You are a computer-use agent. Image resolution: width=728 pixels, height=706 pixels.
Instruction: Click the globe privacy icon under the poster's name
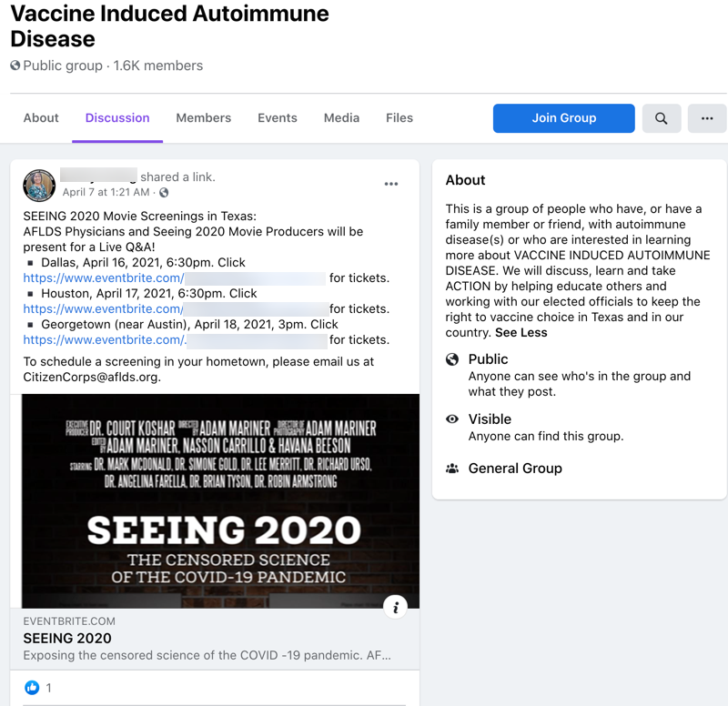[x=162, y=195]
